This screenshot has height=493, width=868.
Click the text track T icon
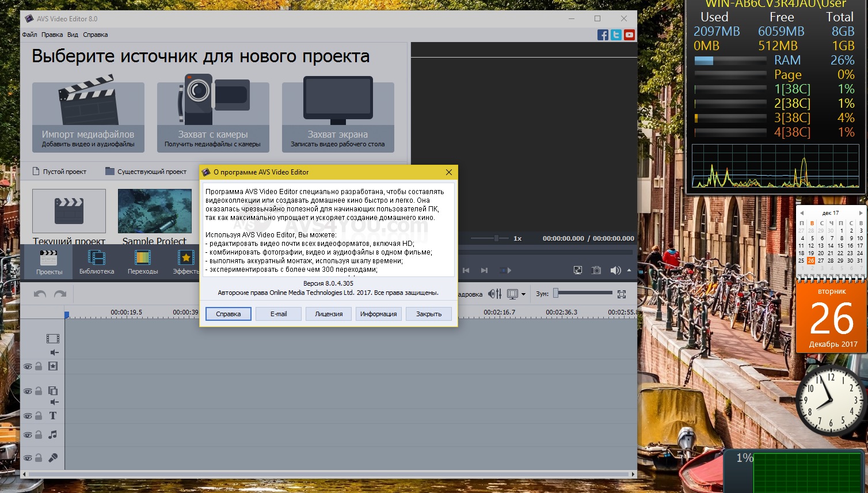pos(53,415)
